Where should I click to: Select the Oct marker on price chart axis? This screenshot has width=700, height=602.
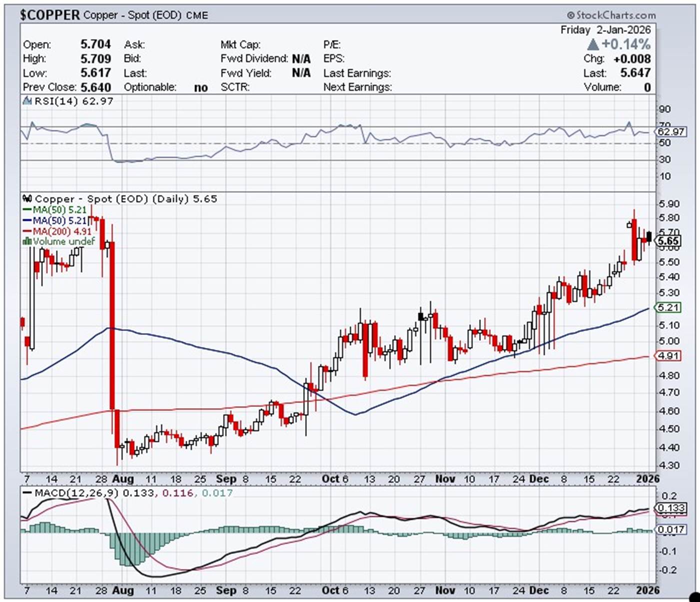330,479
